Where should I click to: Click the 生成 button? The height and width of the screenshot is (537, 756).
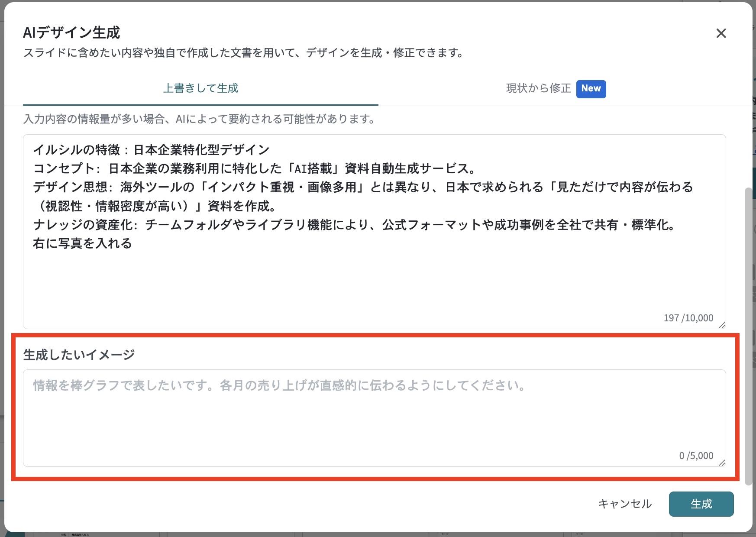pos(701,504)
